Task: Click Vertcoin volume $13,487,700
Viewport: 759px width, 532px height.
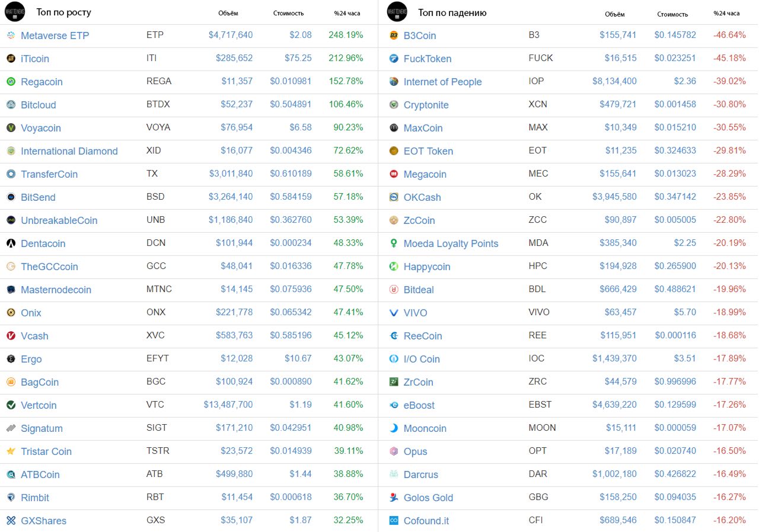Action: point(228,405)
